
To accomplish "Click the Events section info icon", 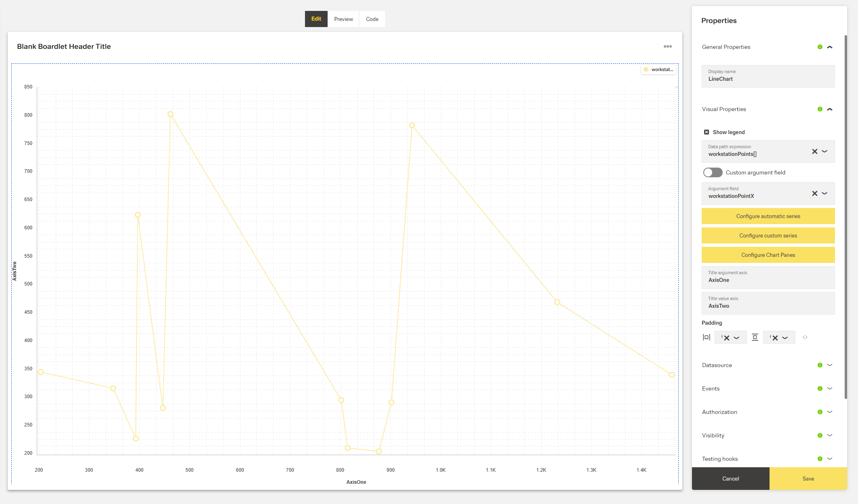I will (820, 388).
